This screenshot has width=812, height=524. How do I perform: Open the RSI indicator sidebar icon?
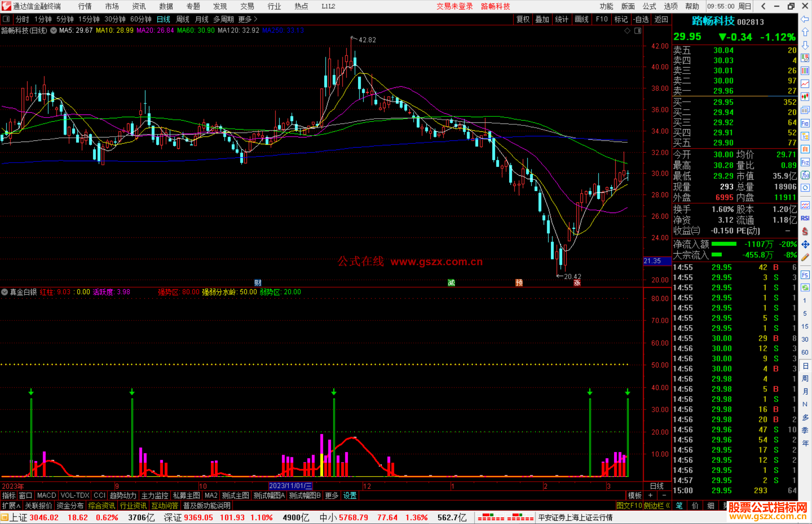click(x=805, y=218)
